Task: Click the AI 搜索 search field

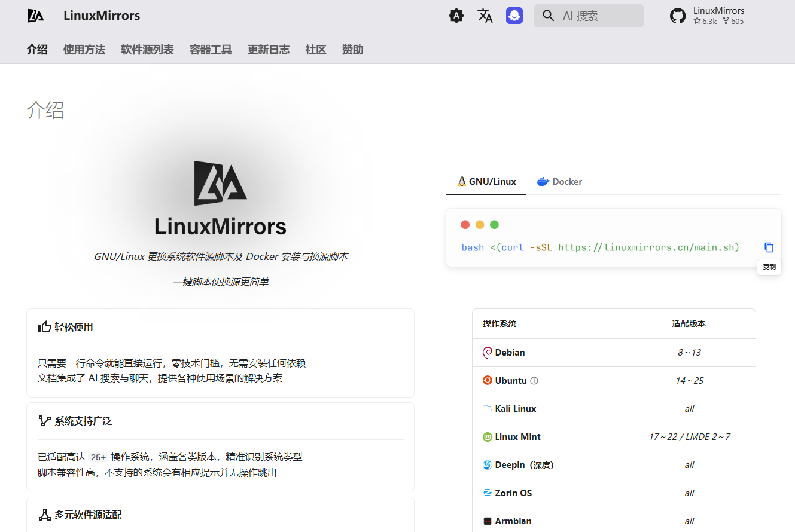Action: [589, 16]
